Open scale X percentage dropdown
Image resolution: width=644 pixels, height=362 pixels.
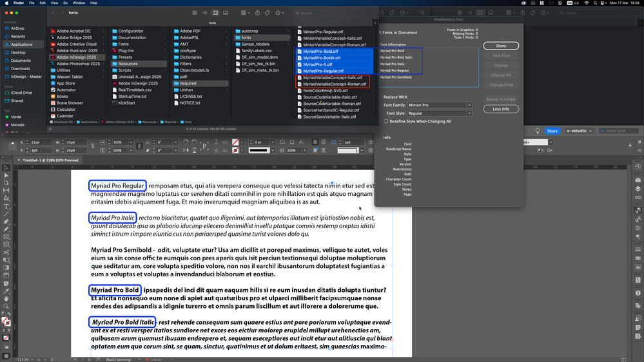point(131,142)
